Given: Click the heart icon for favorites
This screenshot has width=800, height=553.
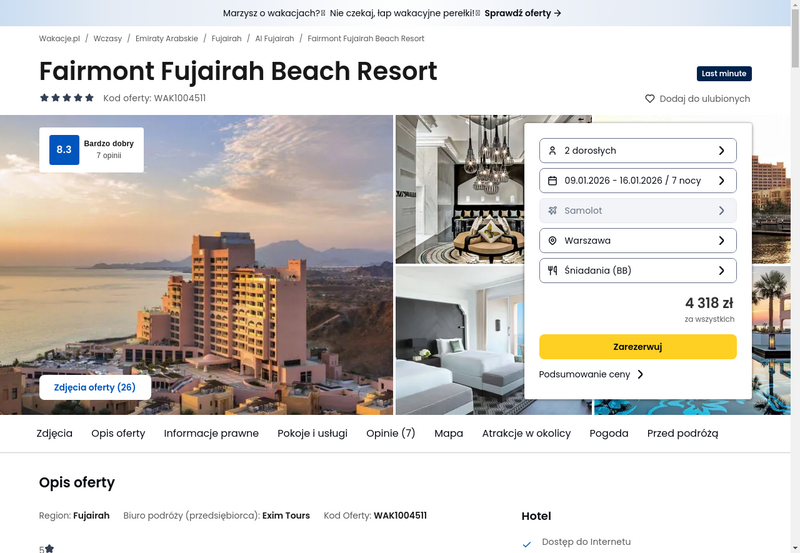Looking at the screenshot, I should click(649, 98).
